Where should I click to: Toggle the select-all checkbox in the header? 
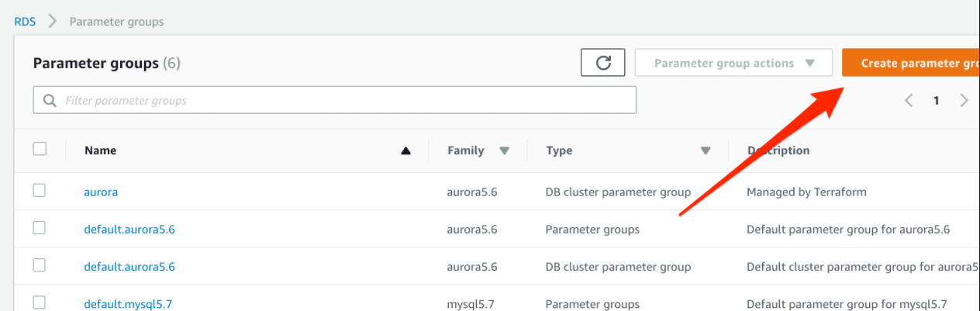pos(40,150)
